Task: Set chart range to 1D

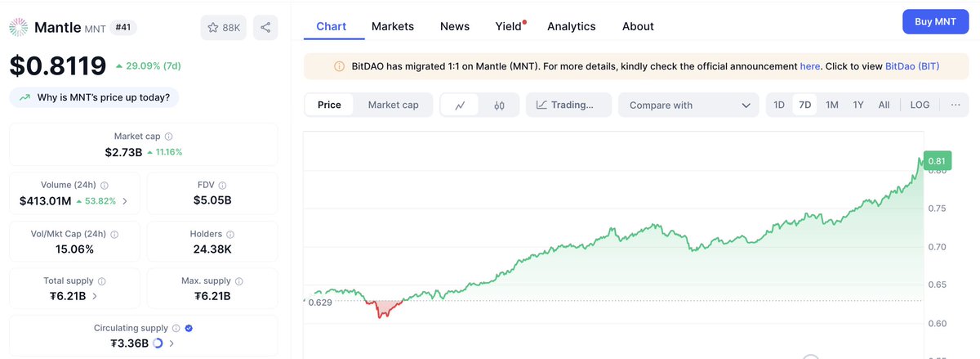Action: (x=779, y=105)
